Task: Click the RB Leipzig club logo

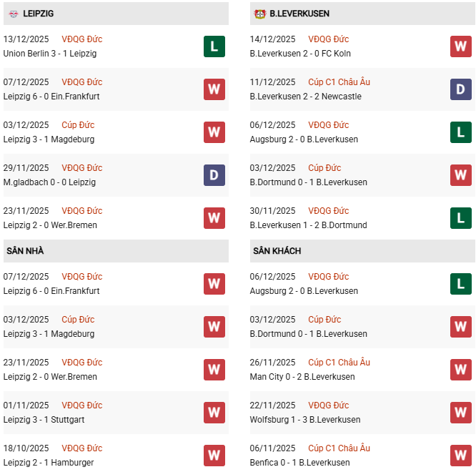Action: [13, 14]
